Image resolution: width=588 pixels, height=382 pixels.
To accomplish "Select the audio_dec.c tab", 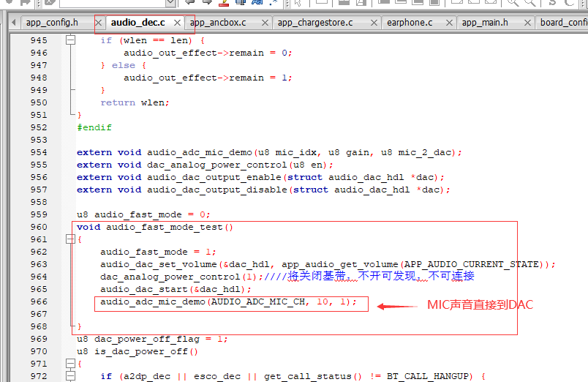I will pos(138,23).
